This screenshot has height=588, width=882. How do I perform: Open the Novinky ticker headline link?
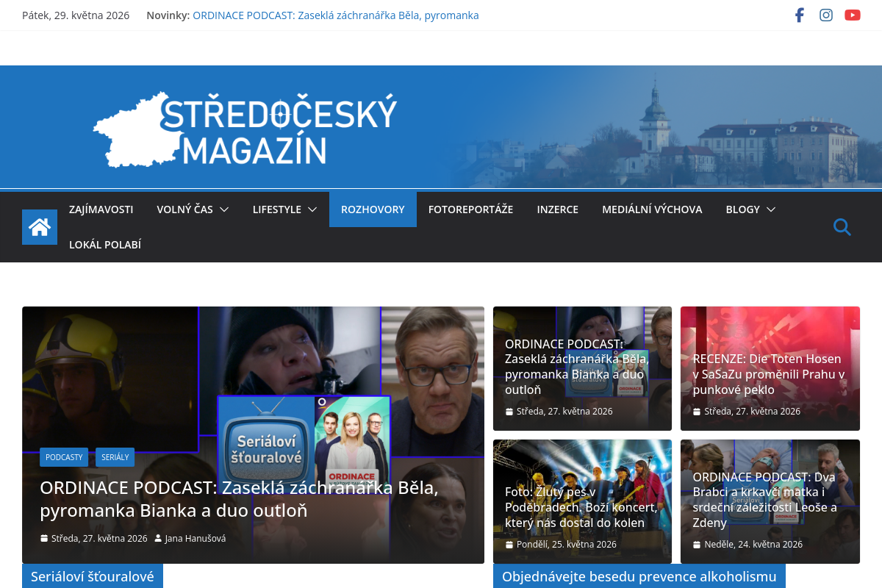(336, 15)
